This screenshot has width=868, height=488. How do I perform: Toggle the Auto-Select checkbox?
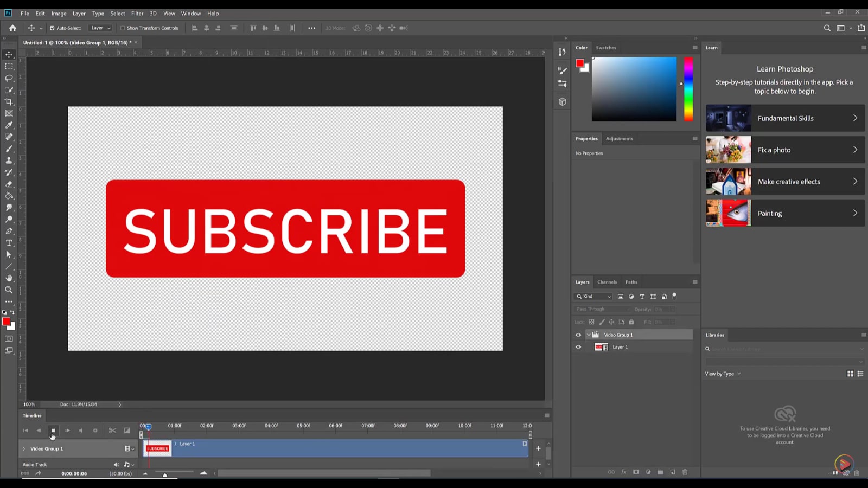52,28
